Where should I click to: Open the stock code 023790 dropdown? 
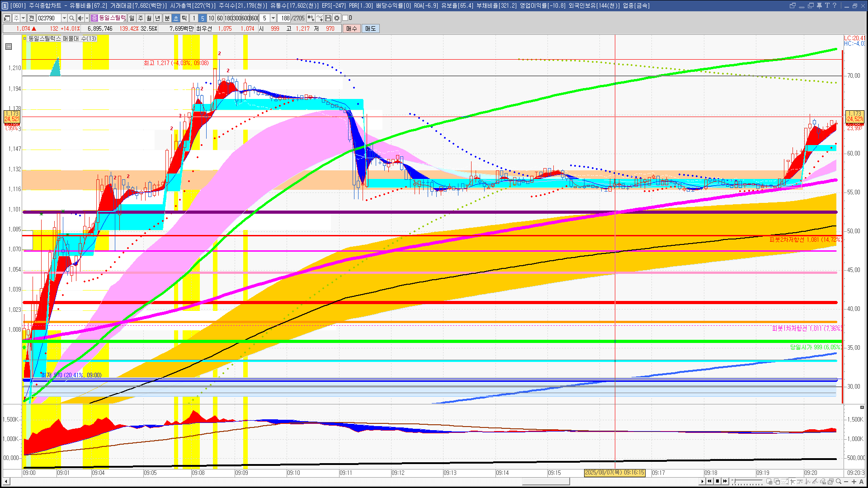[x=64, y=18]
